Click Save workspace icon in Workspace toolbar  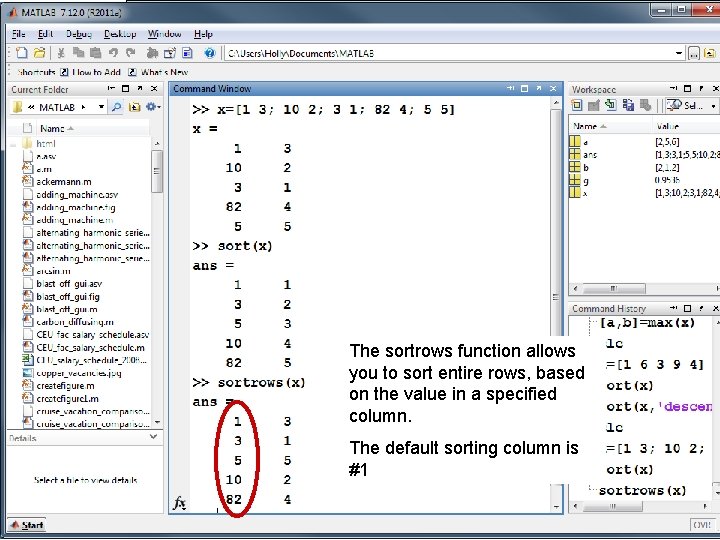click(628, 106)
